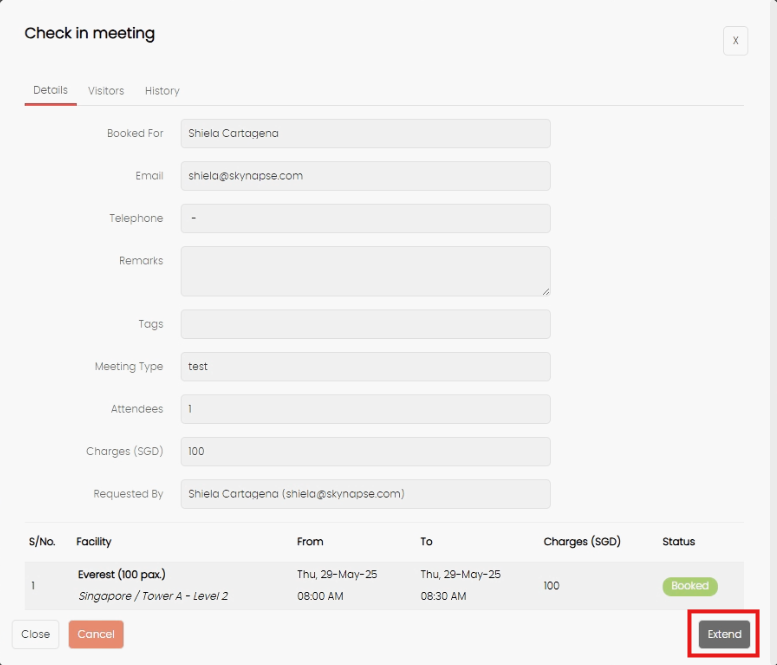The height and width of the screenshot is (665, 777).
Task: Open the History tab
Action: [x=162, y=91]
